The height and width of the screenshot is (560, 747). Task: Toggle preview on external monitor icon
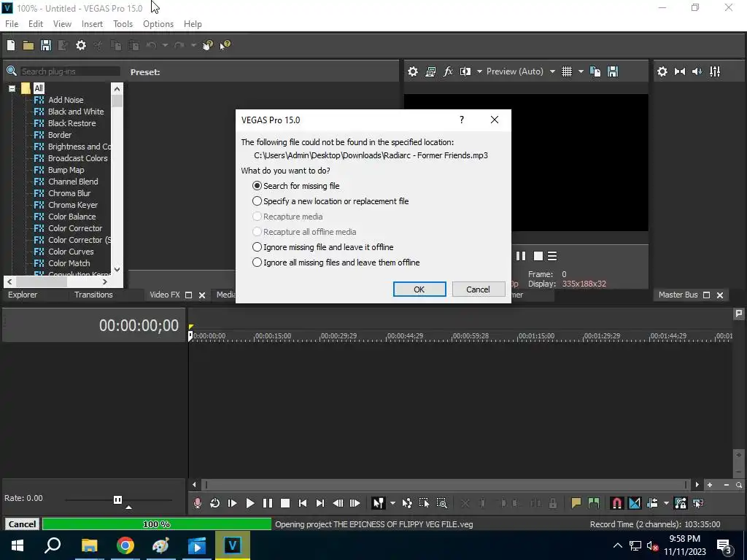(430, 71)
